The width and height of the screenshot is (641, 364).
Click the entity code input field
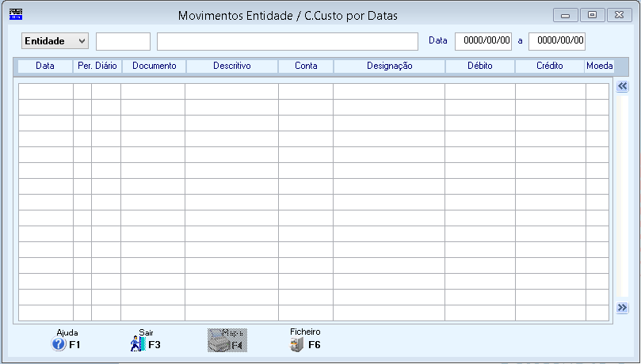(x=123, y=41)
